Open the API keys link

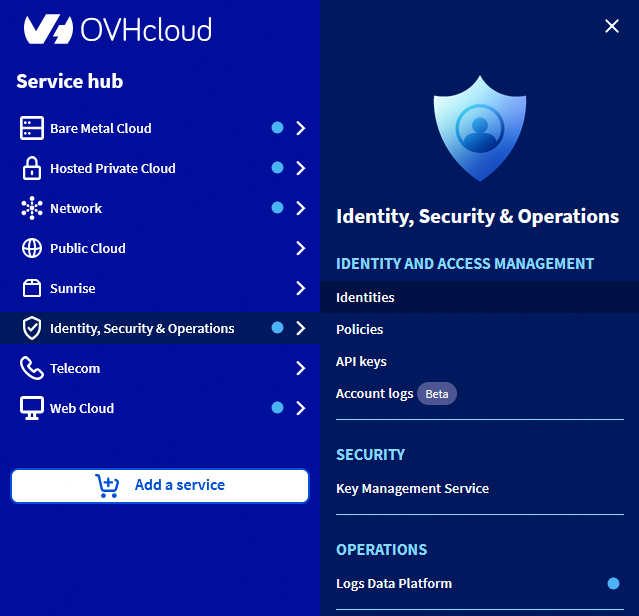point(361,362)
